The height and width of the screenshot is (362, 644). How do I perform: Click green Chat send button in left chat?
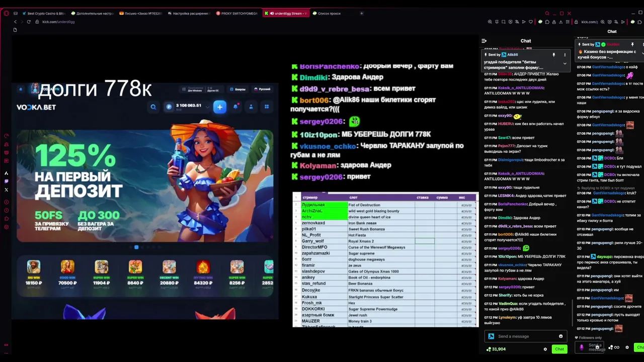point(559,349)
